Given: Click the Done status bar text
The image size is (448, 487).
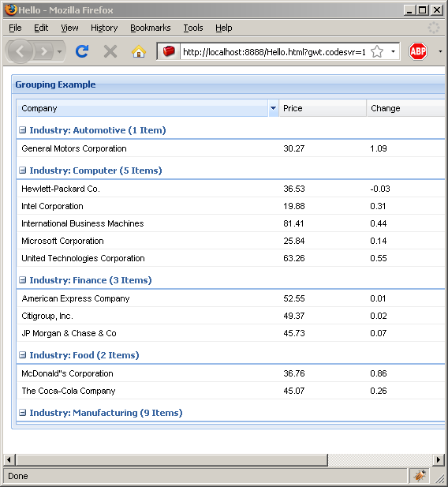Looking at the screenshot, I should (18, 476).
